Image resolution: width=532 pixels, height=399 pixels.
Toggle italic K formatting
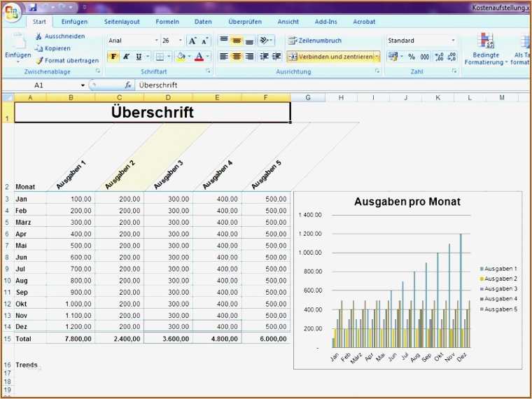point(126,56)
